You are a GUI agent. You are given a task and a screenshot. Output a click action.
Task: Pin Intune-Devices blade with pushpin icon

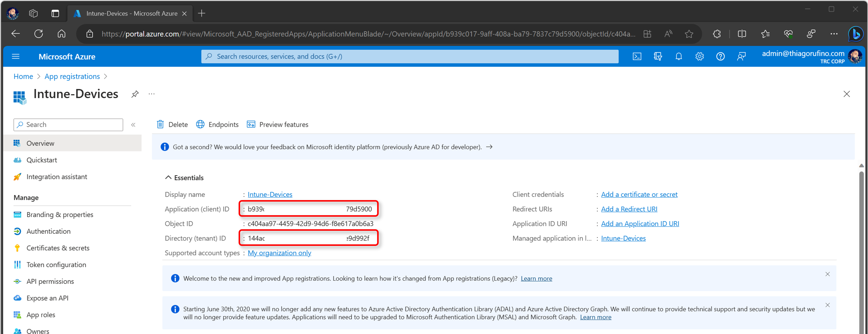click(x=135, y=94)
